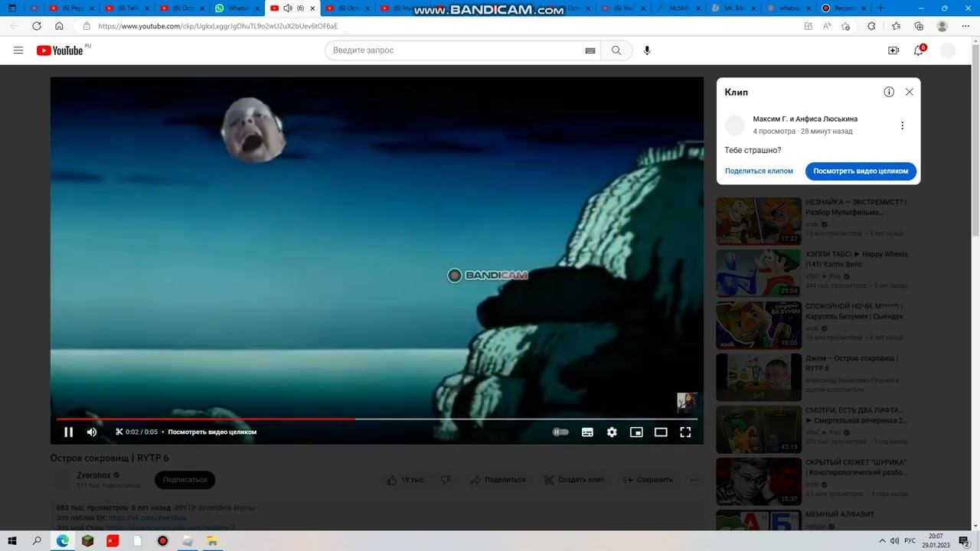980x551 pixels.
Task: Open 'СМОТРИ, ЕСТЬ ДВА ЛИФТА' video thumbnail
Action: pos(759,429)
